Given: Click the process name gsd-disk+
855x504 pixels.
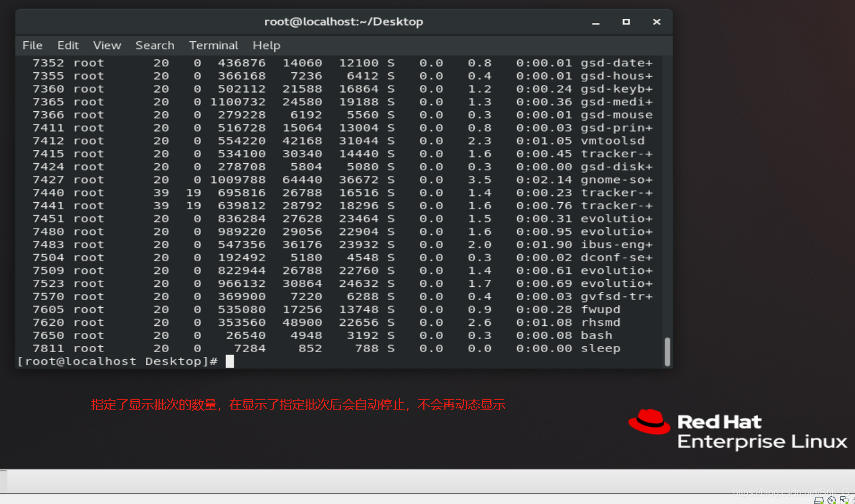Looking at the screenshot, I should (x=616, y=167).
